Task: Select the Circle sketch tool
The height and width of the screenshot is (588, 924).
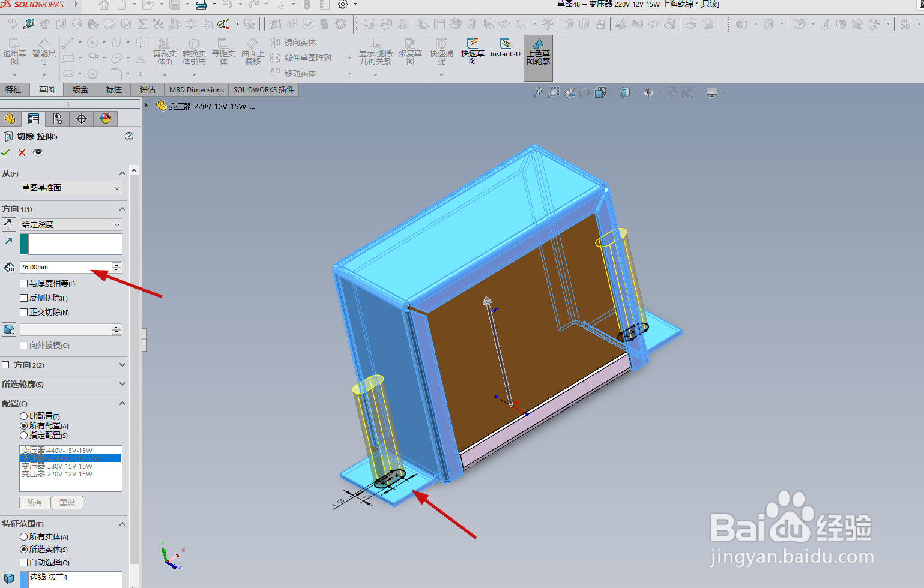Action: click(92, 43)
